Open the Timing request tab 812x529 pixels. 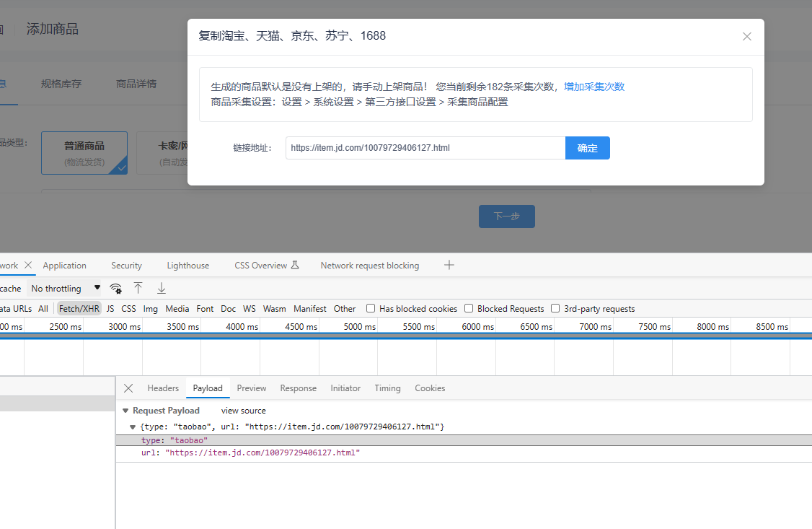(387, 388)
